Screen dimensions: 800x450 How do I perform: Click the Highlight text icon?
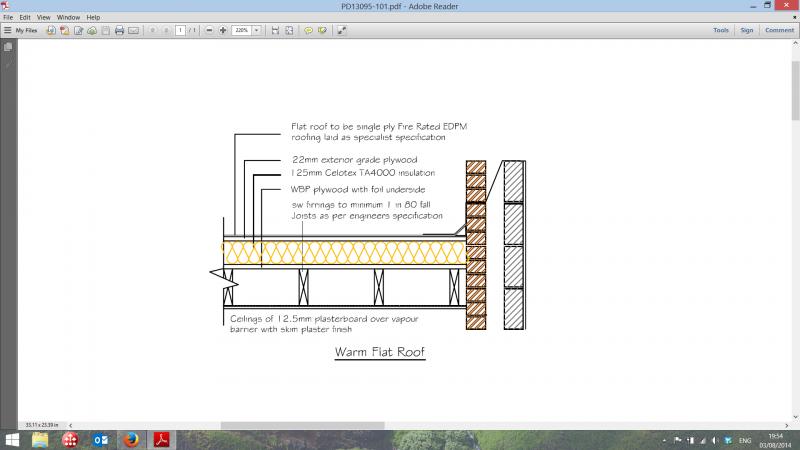coord(321,31)
